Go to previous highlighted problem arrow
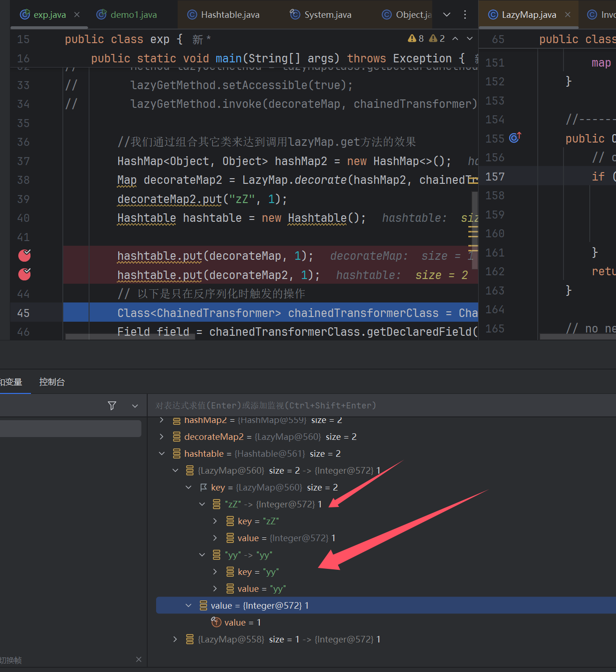Screen dimensions: 616x672 (x=455, y=38)
